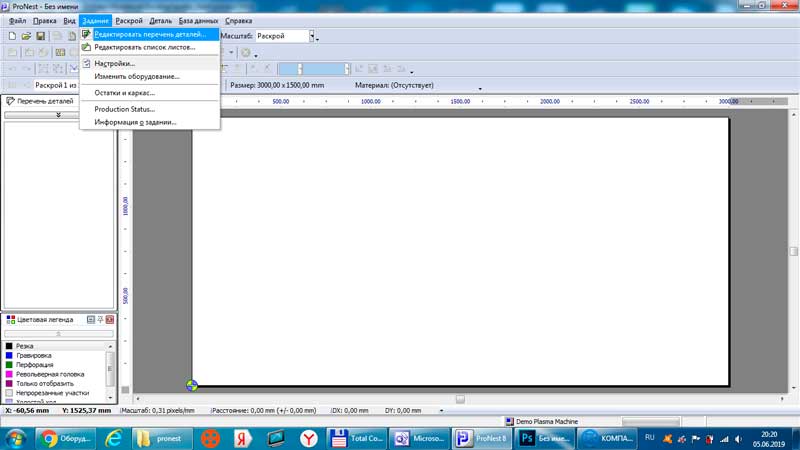Click the volume icon in system tray

point(738,439)
